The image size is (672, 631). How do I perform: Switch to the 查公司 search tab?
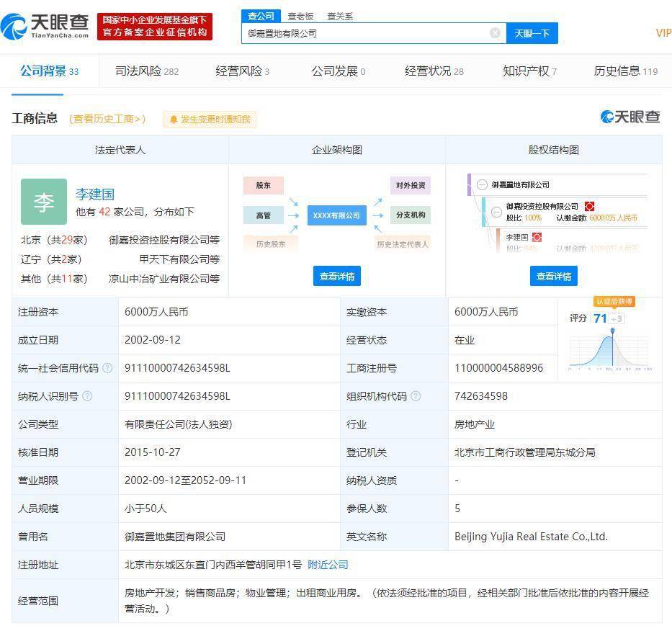[x=261, y=17]
